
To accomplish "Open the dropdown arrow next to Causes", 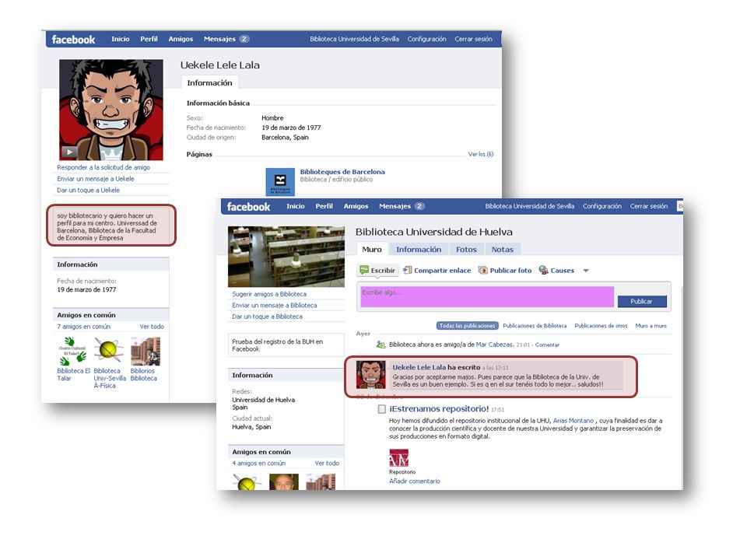I will [586, 271].
